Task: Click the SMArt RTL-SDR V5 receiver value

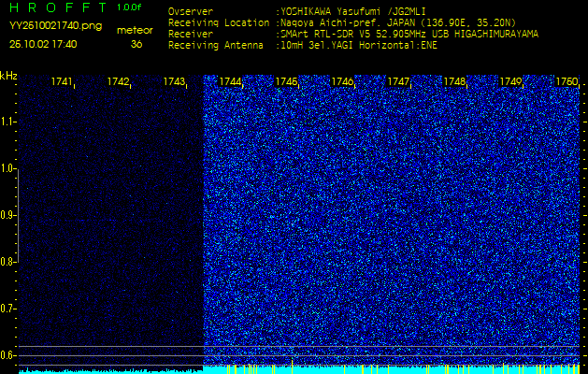Action: (409, 35)
